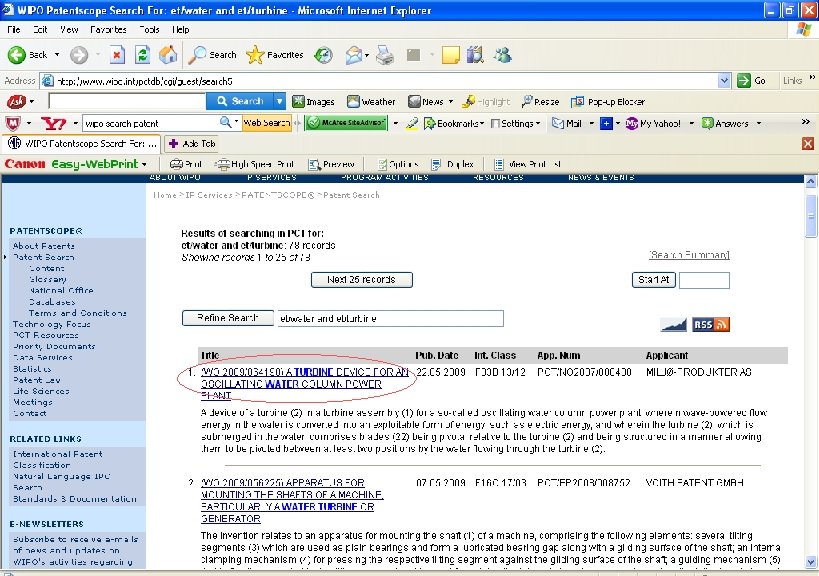Click the Pop-up Blocker button

(x=607, y=102)
